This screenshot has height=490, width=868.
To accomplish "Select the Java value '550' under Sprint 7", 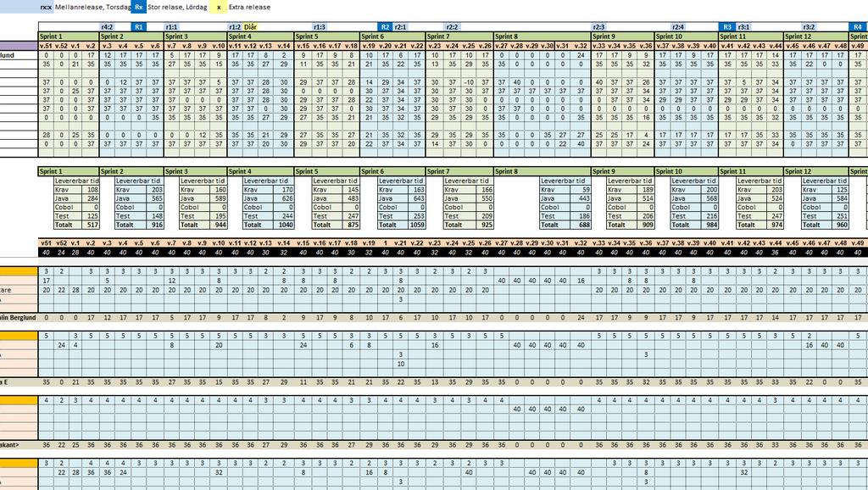I will click(x=486, y=198).
